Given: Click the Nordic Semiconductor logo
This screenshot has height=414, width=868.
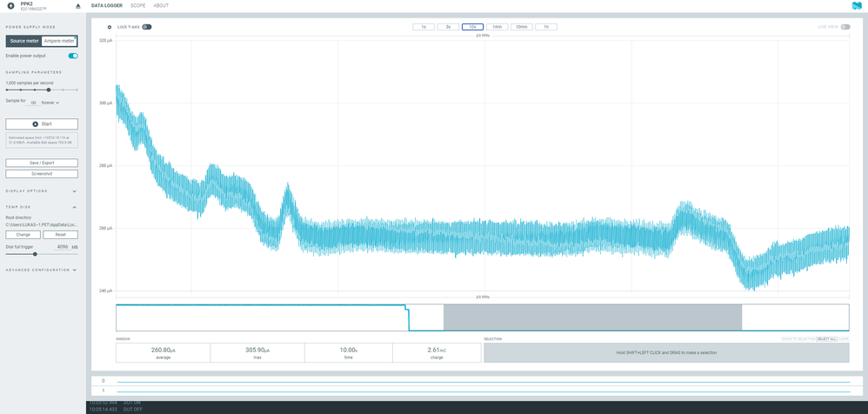Looking at the screenshot, I should pos(857,5).
